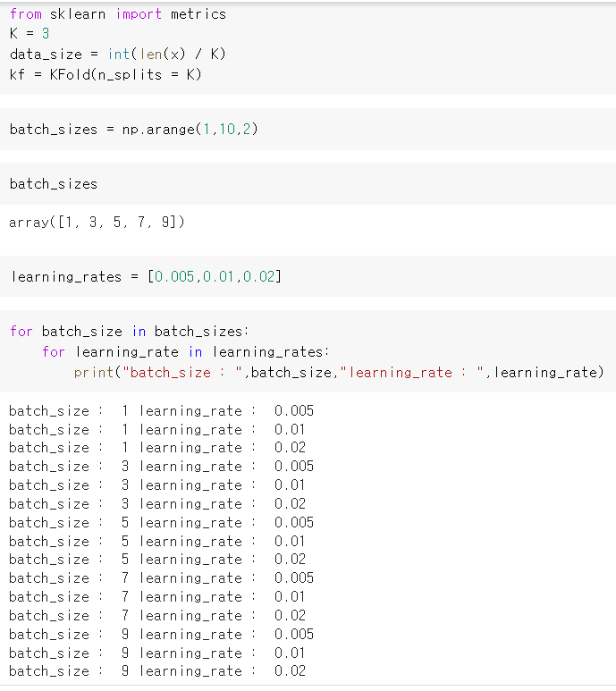The height and width of the screenshot is (691, 616).
Task: Click output row batch_size 3 learning_rate 0.005
Action: (161, 467)
